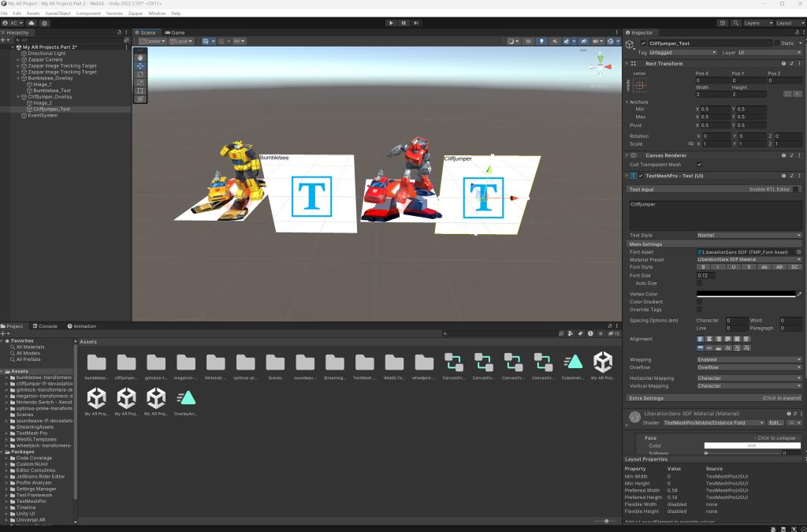
Task: Open the Overflow dropdown
Action: point(749,367)
